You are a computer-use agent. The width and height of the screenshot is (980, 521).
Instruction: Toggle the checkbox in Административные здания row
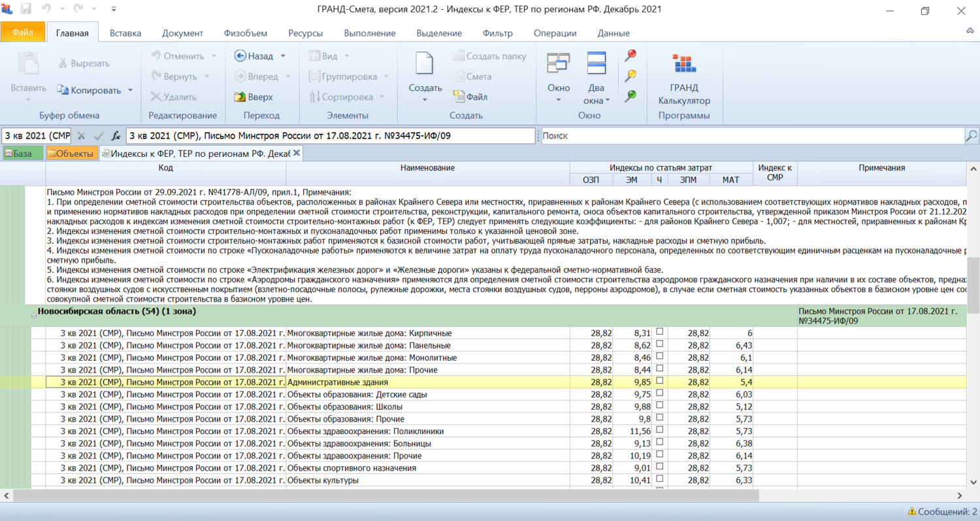click(659, 381)
